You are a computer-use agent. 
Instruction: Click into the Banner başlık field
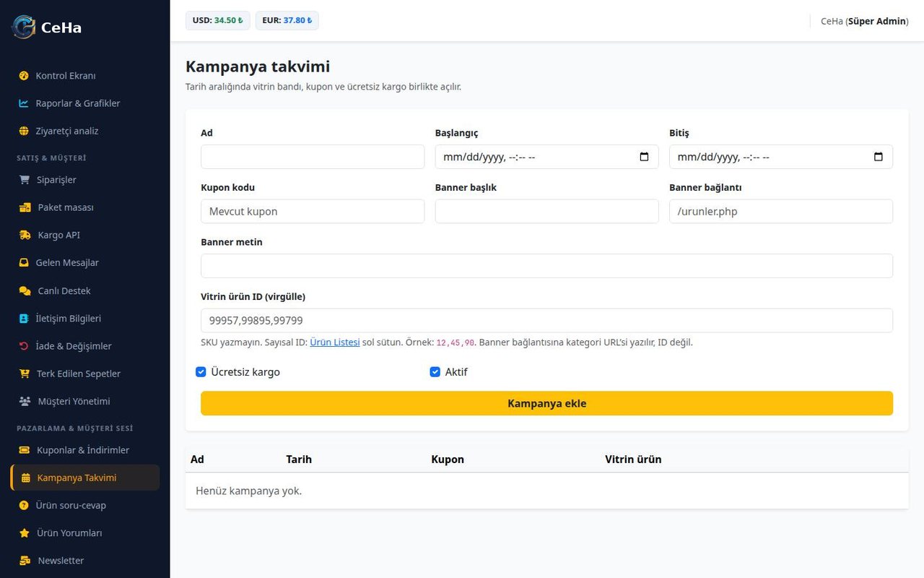click(546, 212)
